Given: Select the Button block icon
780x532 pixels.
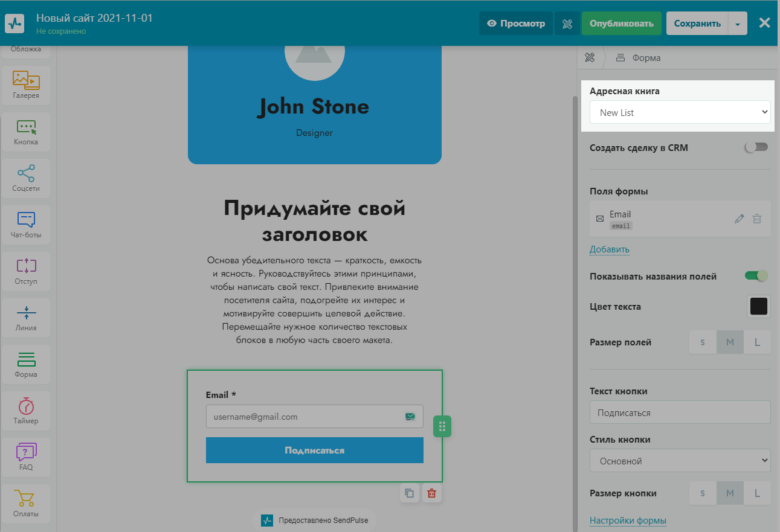Looking at the screenshot, I should coord(26,131).
